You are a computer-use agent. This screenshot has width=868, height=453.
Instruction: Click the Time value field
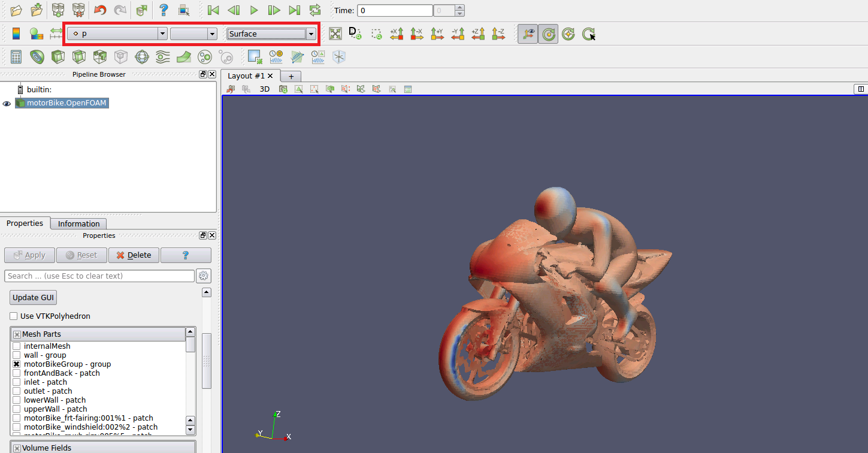click(x=395, y=11)
